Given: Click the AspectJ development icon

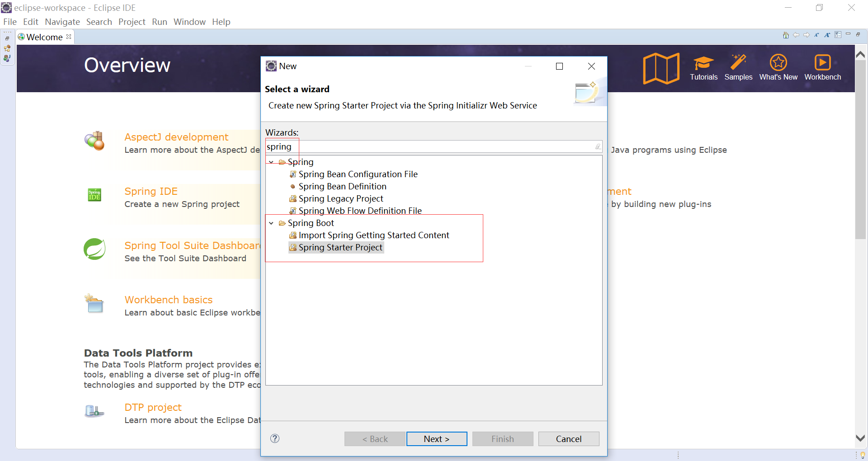Looking at the screenshot, I should (x=94, y=141).
